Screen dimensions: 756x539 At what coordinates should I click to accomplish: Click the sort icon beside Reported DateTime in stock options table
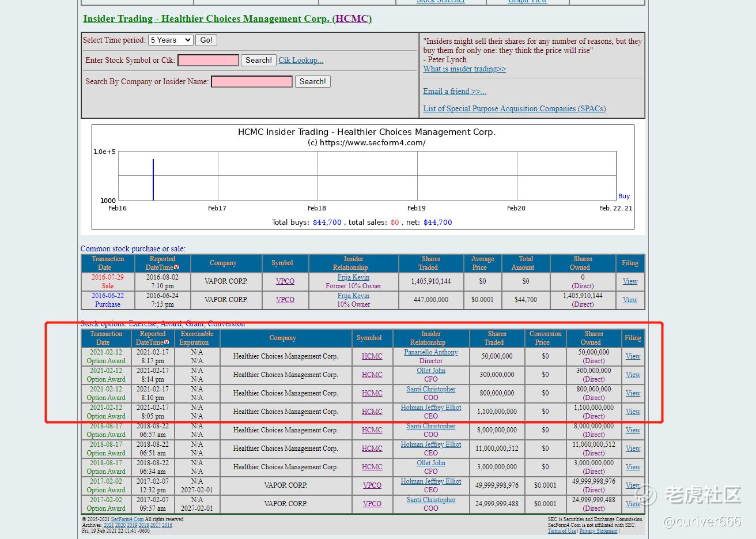click(167, 342)
